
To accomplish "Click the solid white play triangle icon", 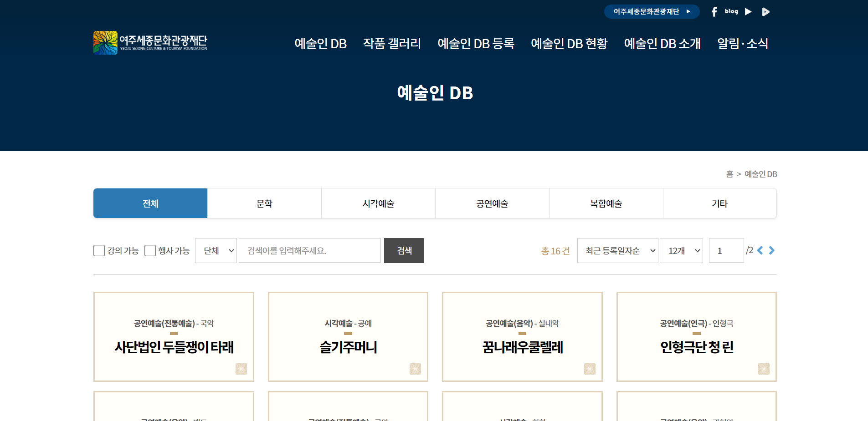I will coord(748,12).
